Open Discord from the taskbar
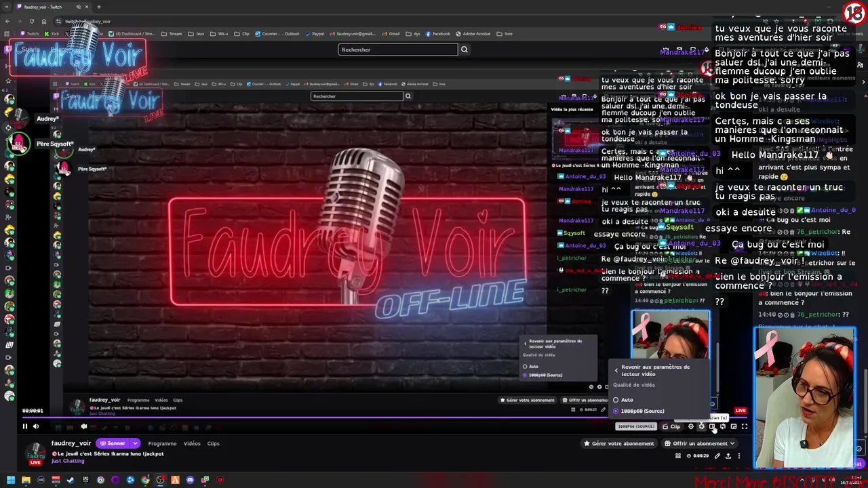 (190, 481)
